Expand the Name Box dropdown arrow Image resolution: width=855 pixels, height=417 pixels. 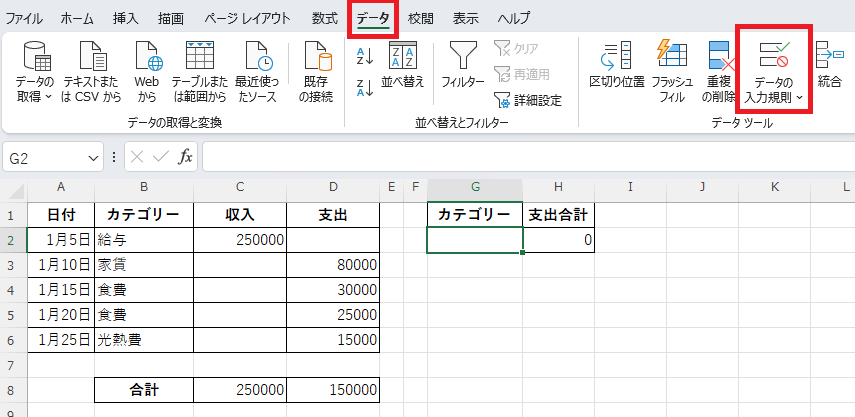[93, 157]
